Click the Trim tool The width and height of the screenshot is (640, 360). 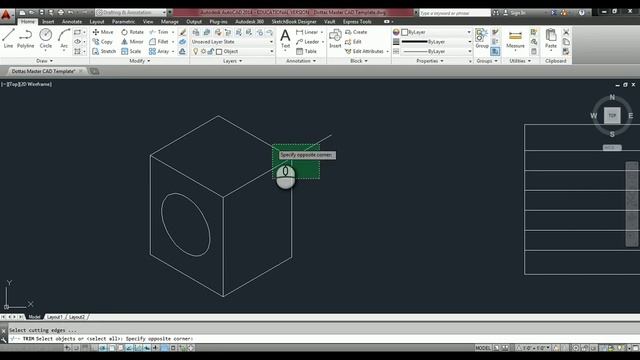click(159, 32)
